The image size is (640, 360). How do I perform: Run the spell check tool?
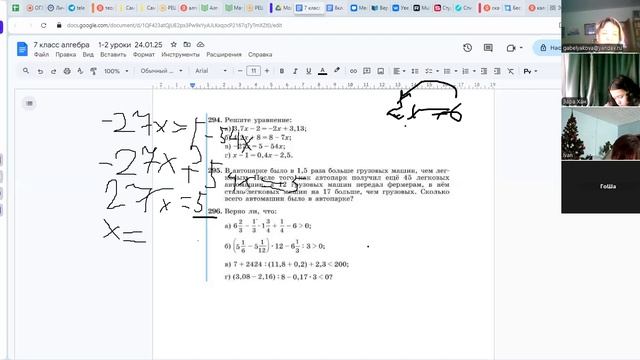click(x=80, y=71)
